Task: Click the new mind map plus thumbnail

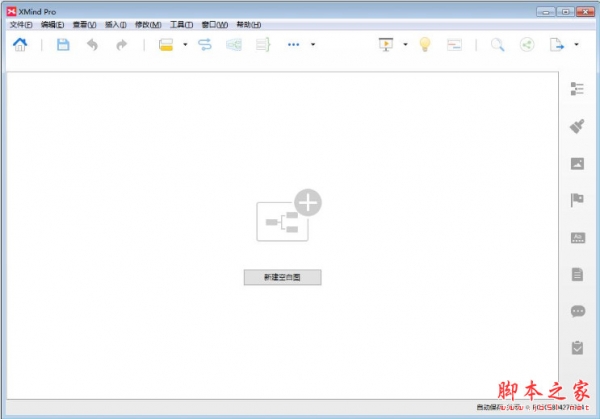Action: [x=289, y=215]
